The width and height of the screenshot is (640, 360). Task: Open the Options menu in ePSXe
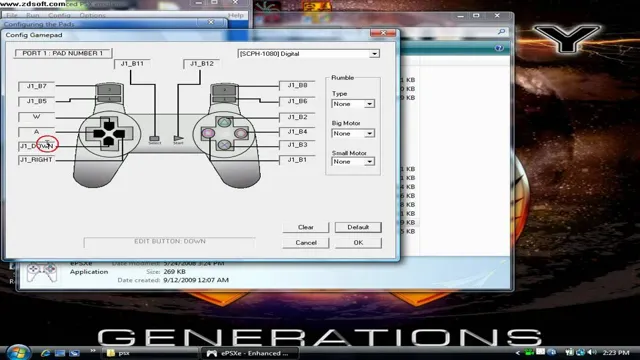tap(92, 15)
